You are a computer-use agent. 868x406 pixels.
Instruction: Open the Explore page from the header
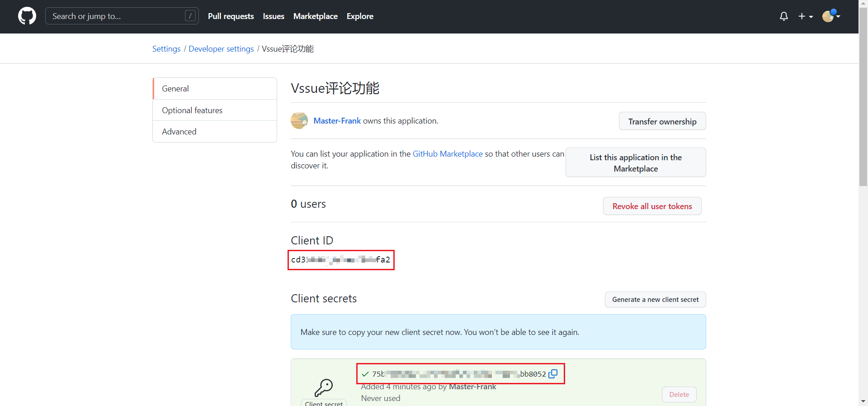point(360,16)
